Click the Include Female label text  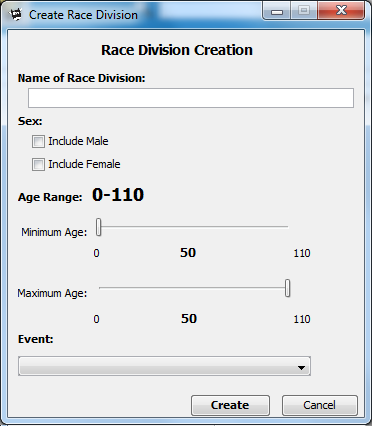(84, 164)
